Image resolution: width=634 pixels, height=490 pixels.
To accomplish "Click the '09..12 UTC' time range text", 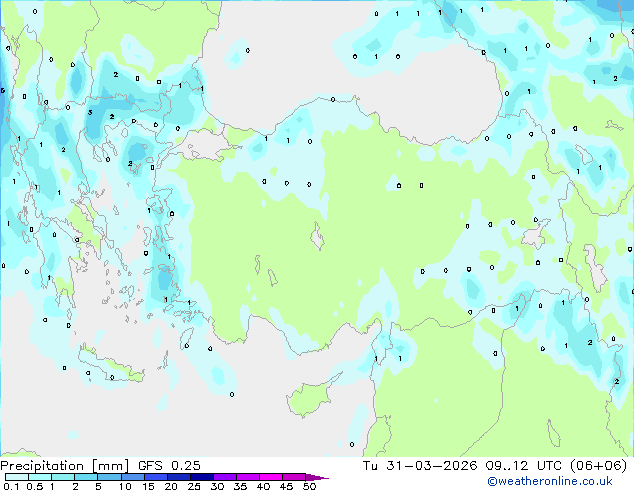I will [x=524, y=466].
